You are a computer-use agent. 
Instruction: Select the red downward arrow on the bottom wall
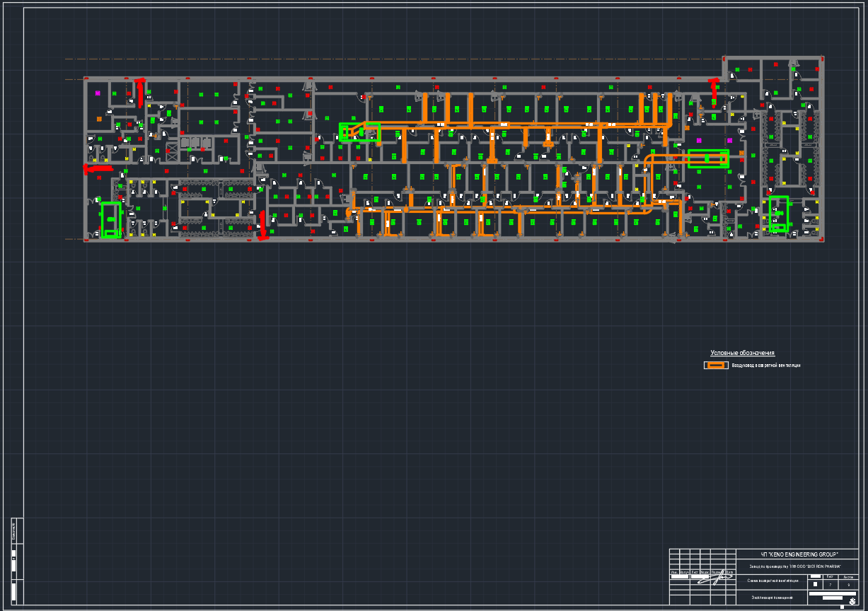tap(262, 226)
